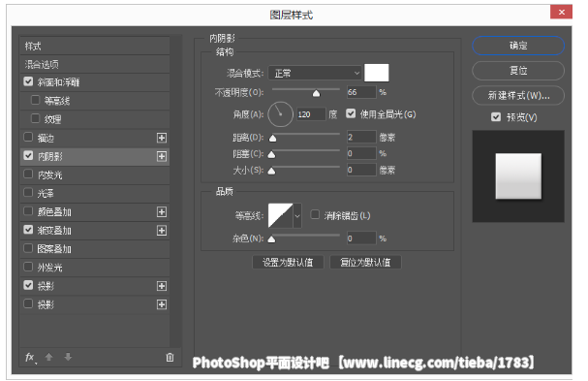Click the 大小 pixel input field
Image resolution: width=588 pixels, height=381 pixels.
coord(361,170)
